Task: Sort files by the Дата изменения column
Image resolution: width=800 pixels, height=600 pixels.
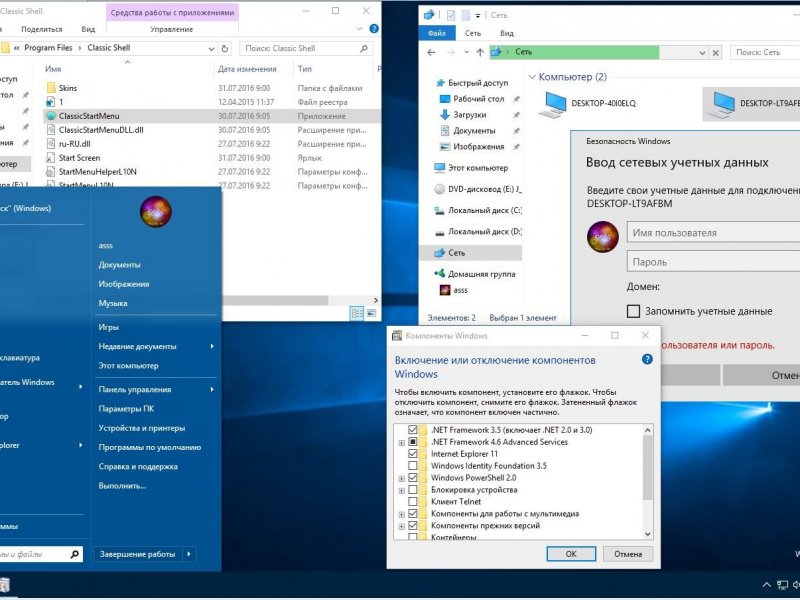Action: pos(247,69)
